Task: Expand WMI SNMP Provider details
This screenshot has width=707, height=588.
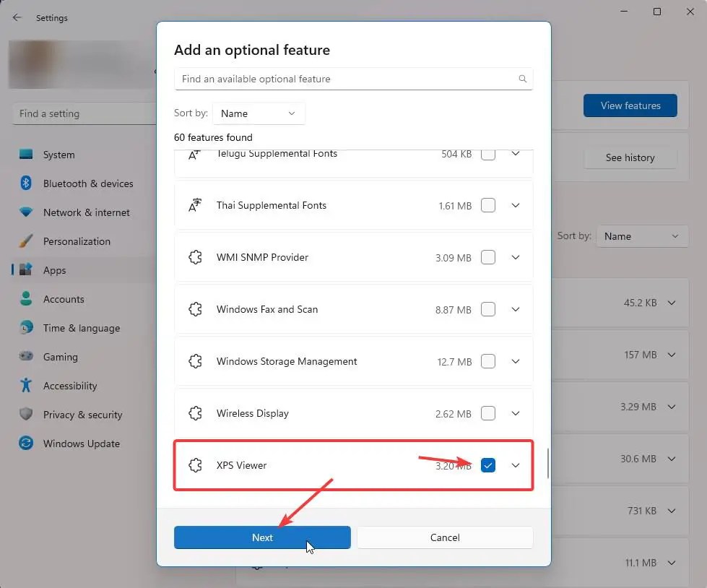Action: pyautogui.click(x=516, y=257)
